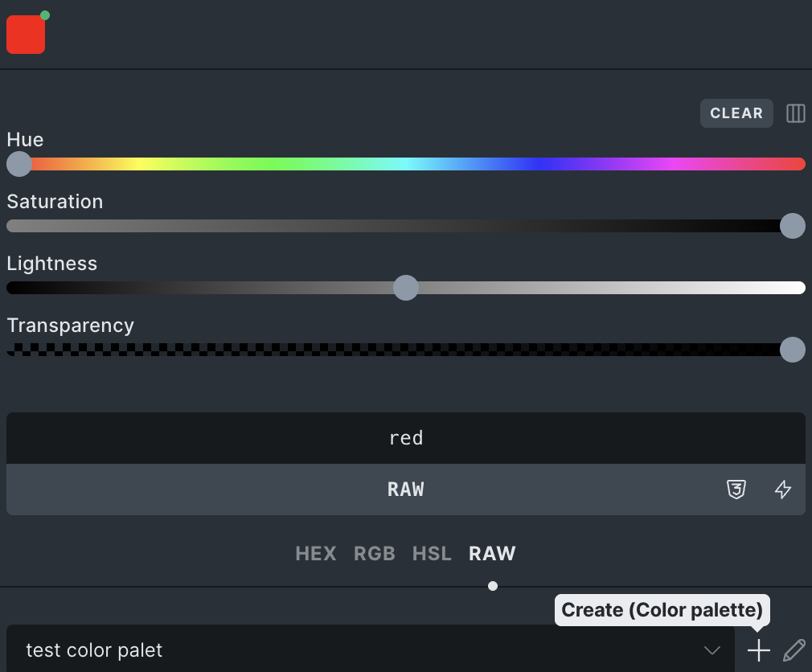
Task: Click the Transparency slider handle
Action: click(792, 350)
